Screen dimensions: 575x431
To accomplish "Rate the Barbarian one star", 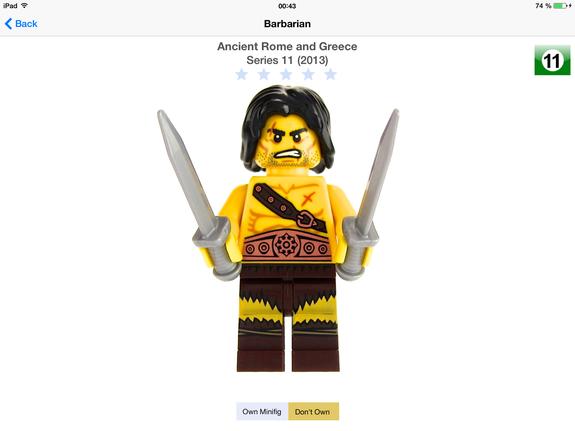I will pos(242,74).
